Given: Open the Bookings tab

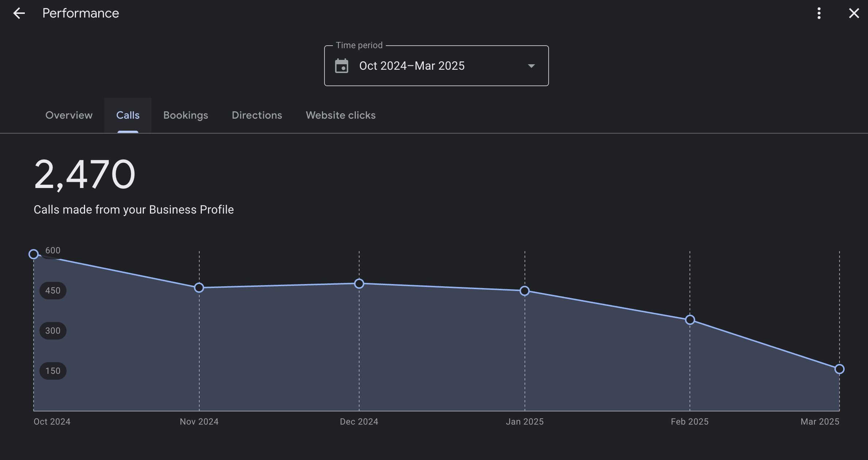Looking at the screenshot, I should click(186, 115).
